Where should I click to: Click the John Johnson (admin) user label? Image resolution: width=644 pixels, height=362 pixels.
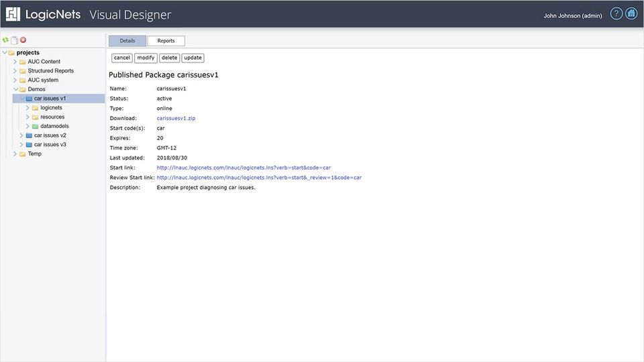pos(572,15)
